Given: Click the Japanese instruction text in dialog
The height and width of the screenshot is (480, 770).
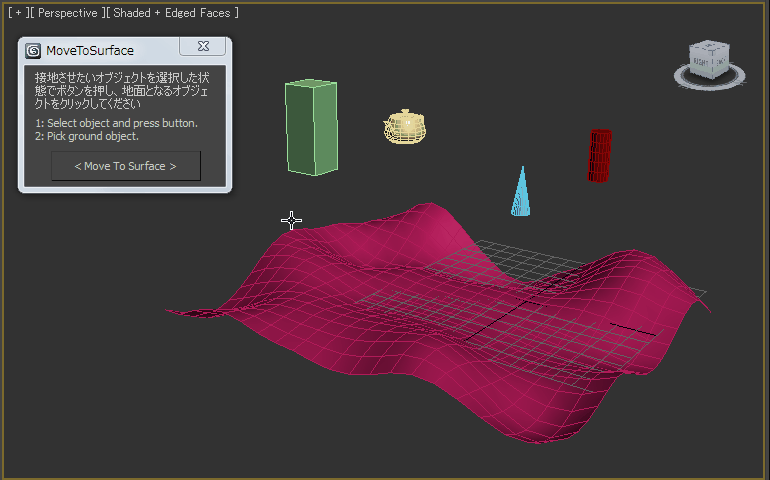Looking at the screenshot, I should [x=122, y=90].
